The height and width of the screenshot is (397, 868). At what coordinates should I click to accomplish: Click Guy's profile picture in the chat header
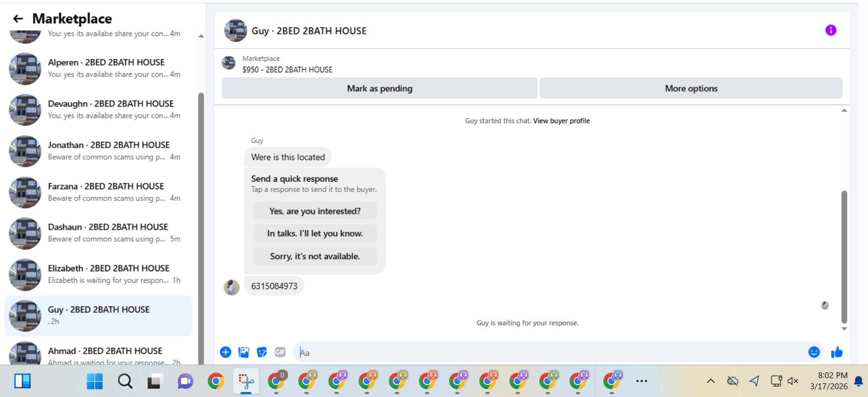tap(235, 31)
